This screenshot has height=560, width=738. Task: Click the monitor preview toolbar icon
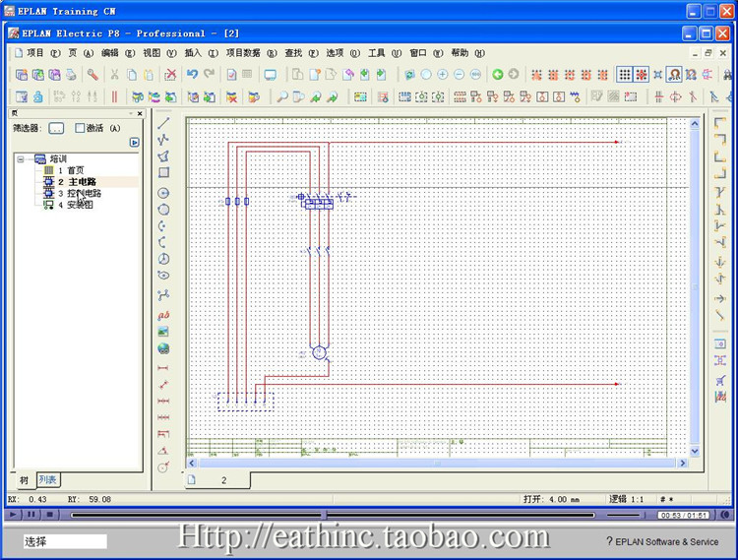point(271,75)
